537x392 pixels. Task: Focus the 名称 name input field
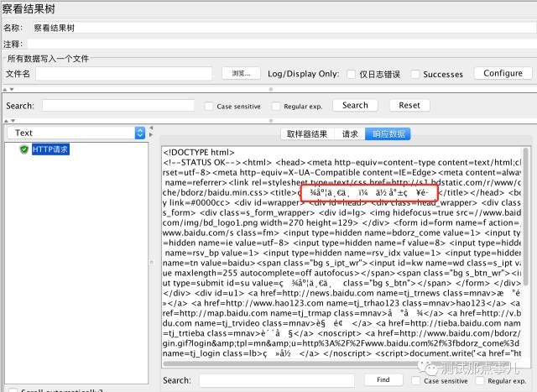284,28
